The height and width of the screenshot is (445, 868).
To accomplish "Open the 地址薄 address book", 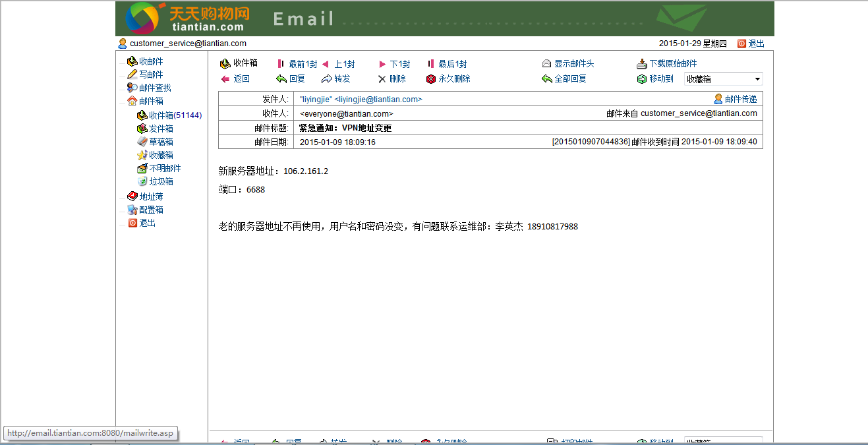I will pyautogui.click(x=151, y=196).
